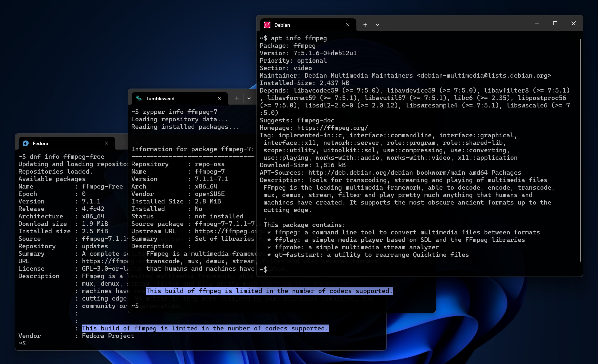Viewport: 598px width, 364px height.
Task: Expand profile dropdown in Debian window
Action: (377, 25)
